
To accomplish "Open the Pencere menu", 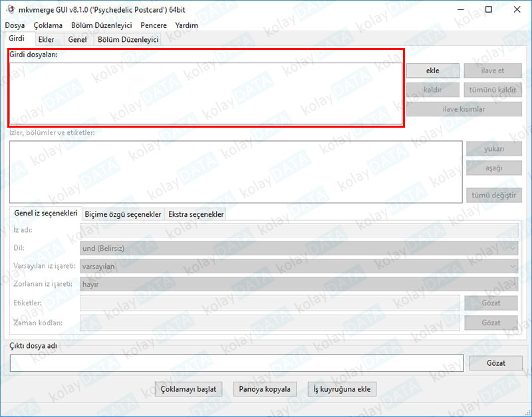I will (154, 25).
